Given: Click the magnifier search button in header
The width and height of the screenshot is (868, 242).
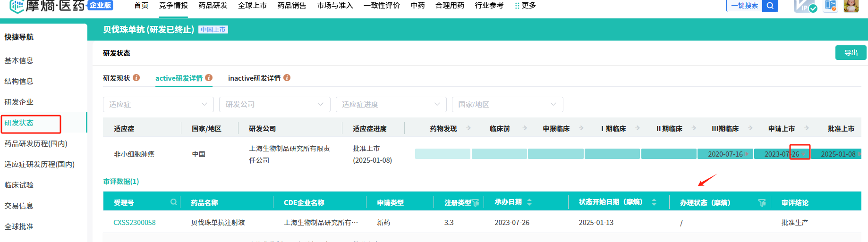Looking at the screenshot, I should tap(770, 6).
